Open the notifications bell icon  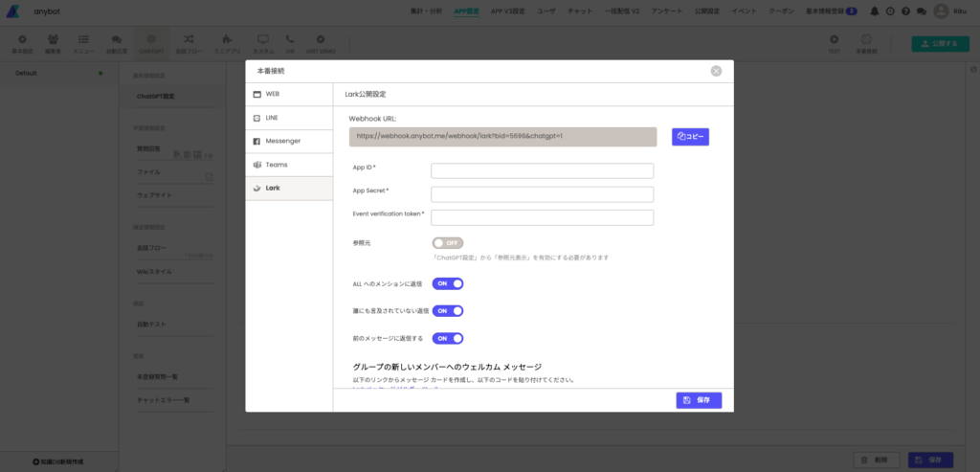coord(877,11)
